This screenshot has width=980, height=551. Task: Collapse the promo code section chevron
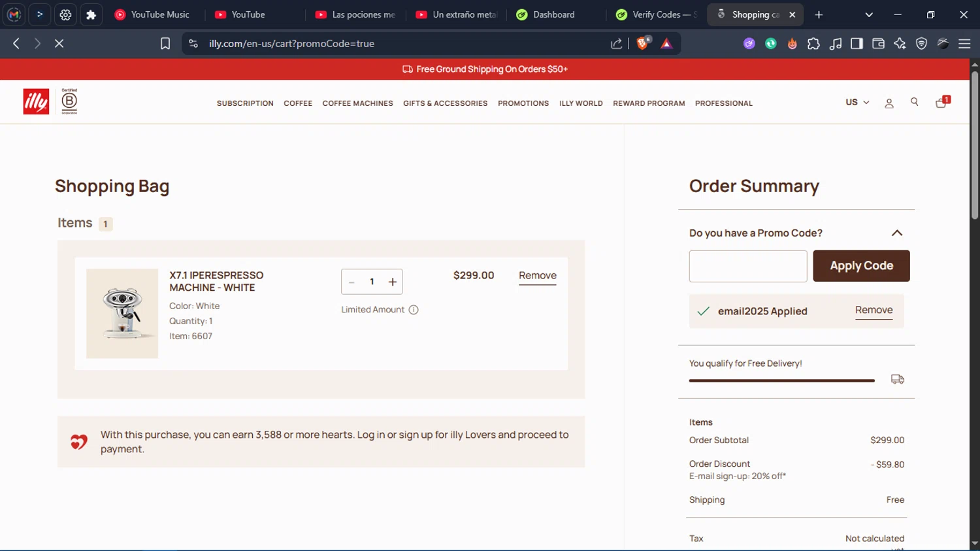click(897, 233)
